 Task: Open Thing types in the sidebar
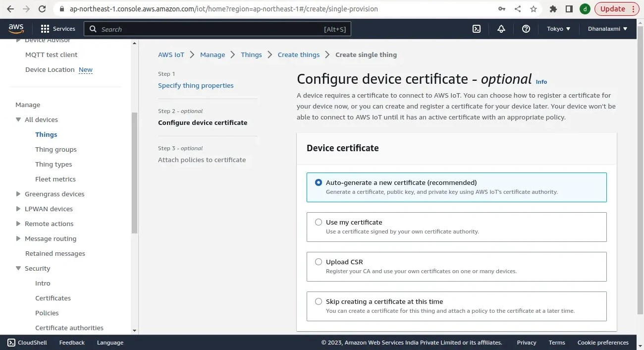tap(54, 164)
